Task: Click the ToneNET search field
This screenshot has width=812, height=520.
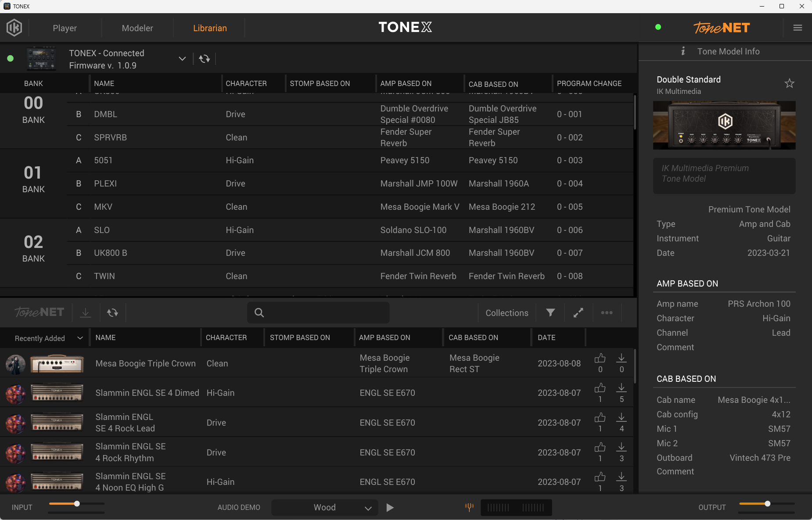Action: 318,312
